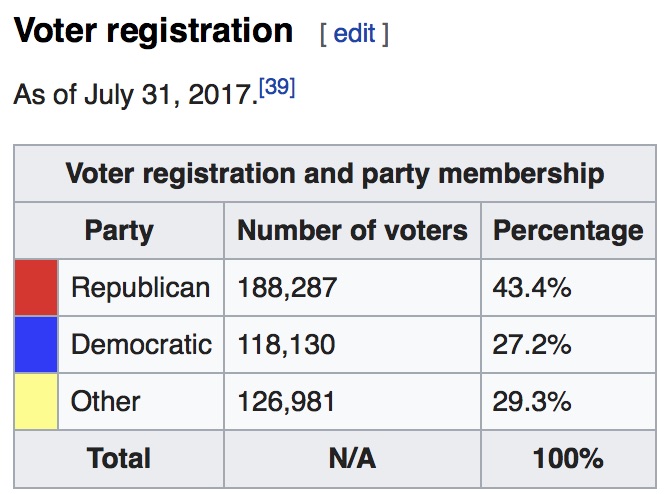Click the 100% total percentage cell
Viewport: 664px width, 494px height.
point(568,459)
